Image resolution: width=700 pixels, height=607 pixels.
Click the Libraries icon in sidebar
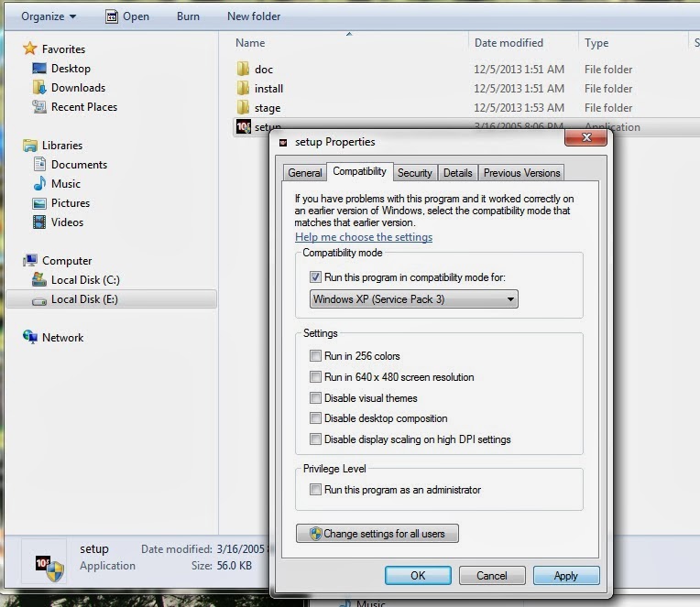click(30, 146)
